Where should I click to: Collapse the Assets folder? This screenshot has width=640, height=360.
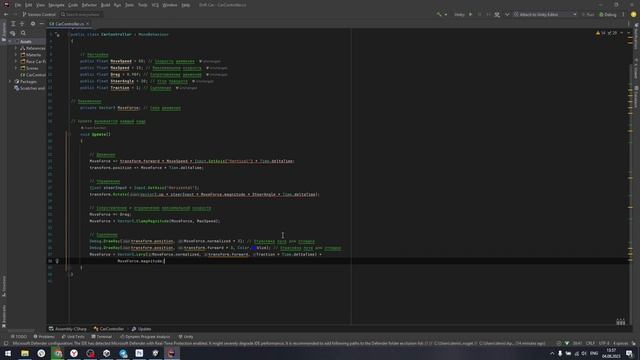click(11, 41)
